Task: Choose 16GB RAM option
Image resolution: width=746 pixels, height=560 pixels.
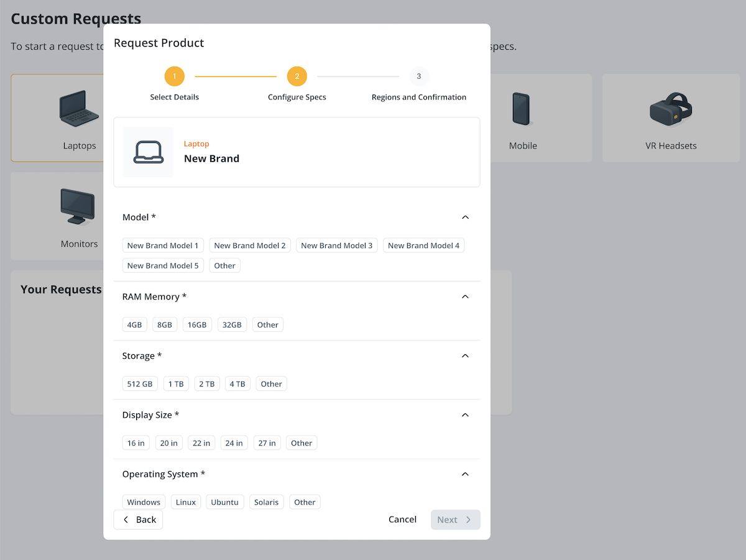Action: 197,324
